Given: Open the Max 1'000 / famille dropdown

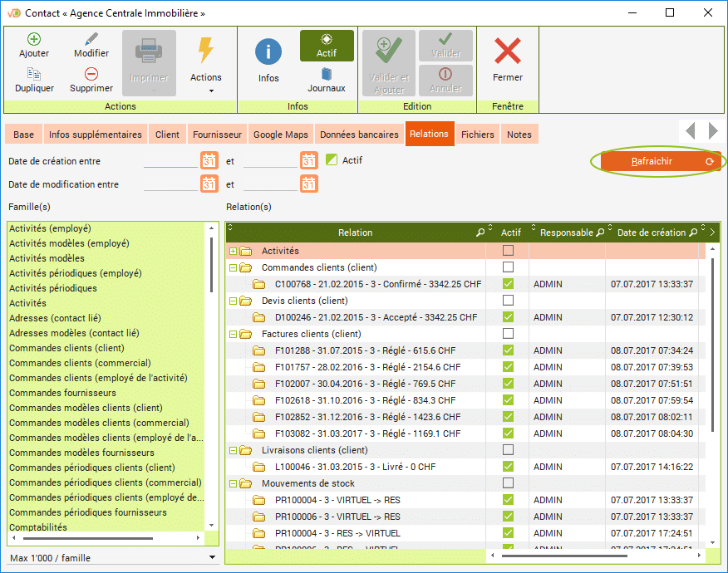Looking at the screenshot, I should (x=212, y=558).
